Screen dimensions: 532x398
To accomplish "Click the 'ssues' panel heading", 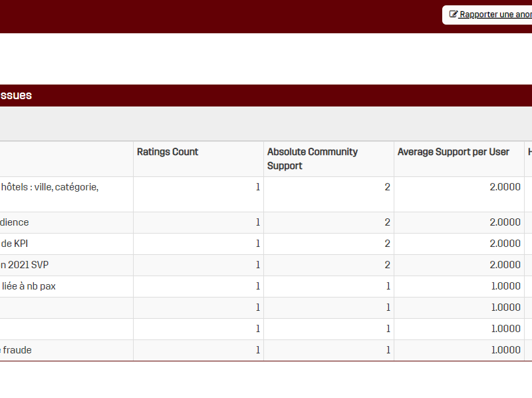I will (16, 95).
